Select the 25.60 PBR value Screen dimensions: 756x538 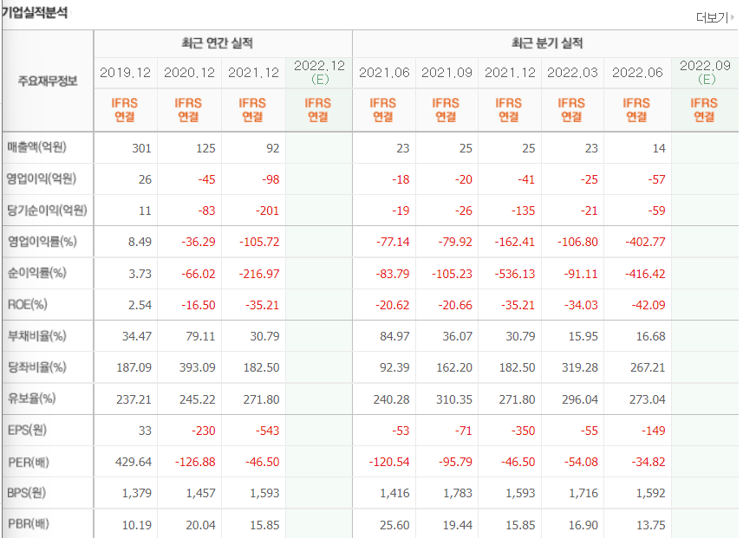394,526
